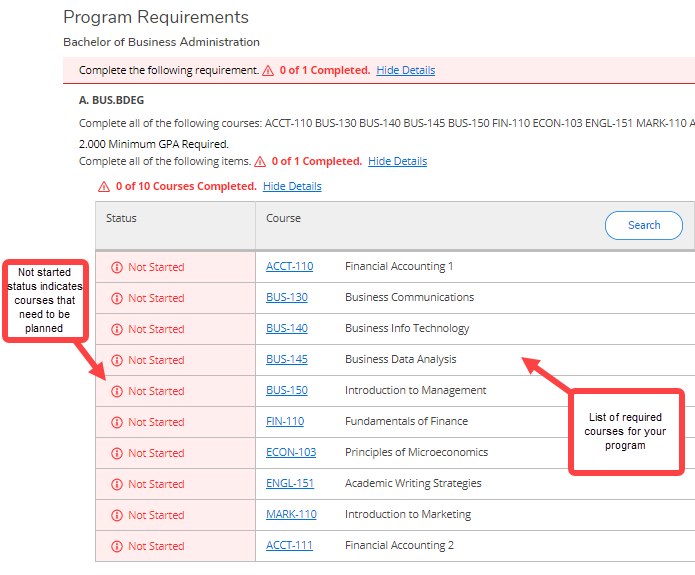Viewport: 695px width, 575px height.
Task: Hide Details next to 0 of 1 Completed requirement banner
Action: pos(406,70)
